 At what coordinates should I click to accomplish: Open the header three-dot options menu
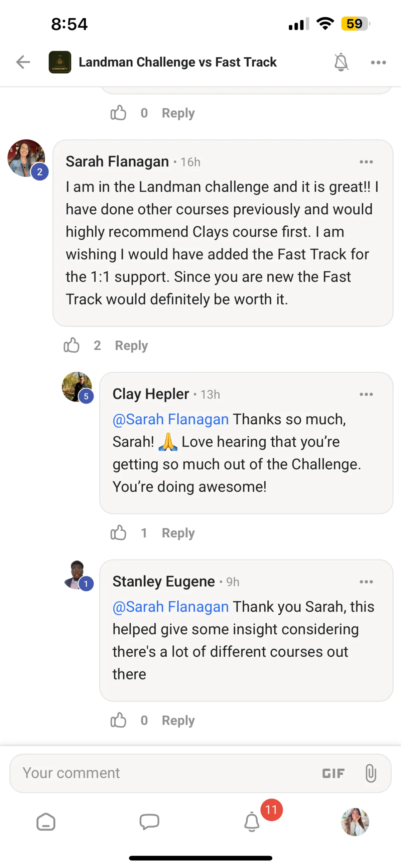coord(378,62)
